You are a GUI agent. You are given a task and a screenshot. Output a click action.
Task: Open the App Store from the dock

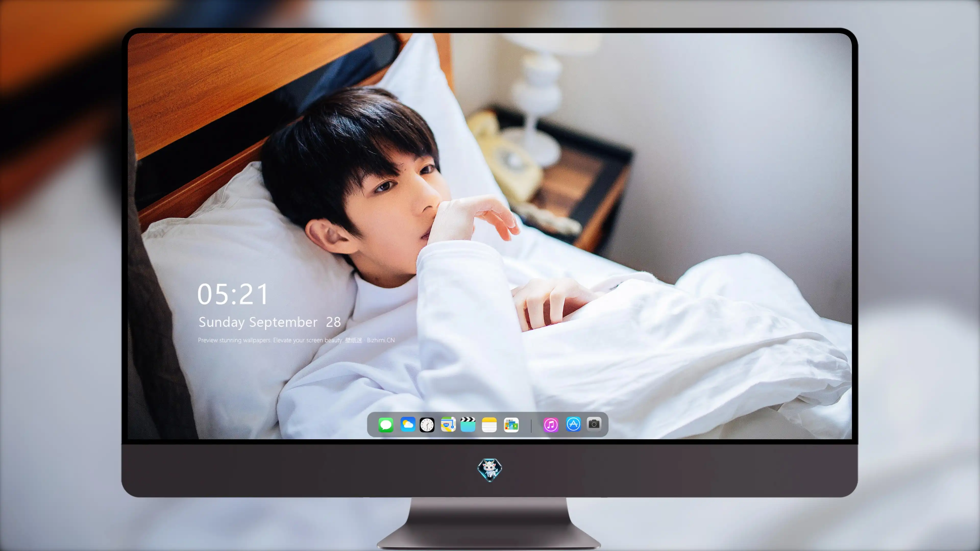pos(573,424)
